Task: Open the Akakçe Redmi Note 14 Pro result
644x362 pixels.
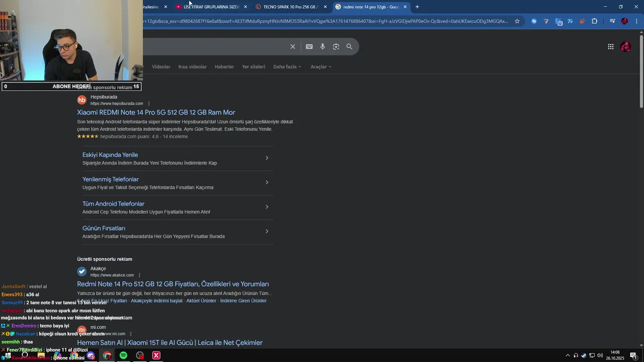Action: point(173,284)
